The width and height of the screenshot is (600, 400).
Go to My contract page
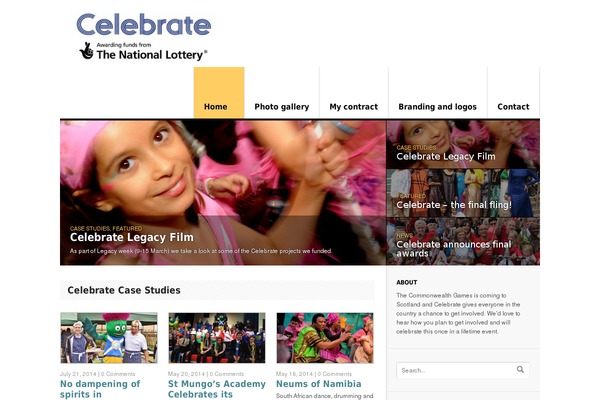tap(354, 107)
